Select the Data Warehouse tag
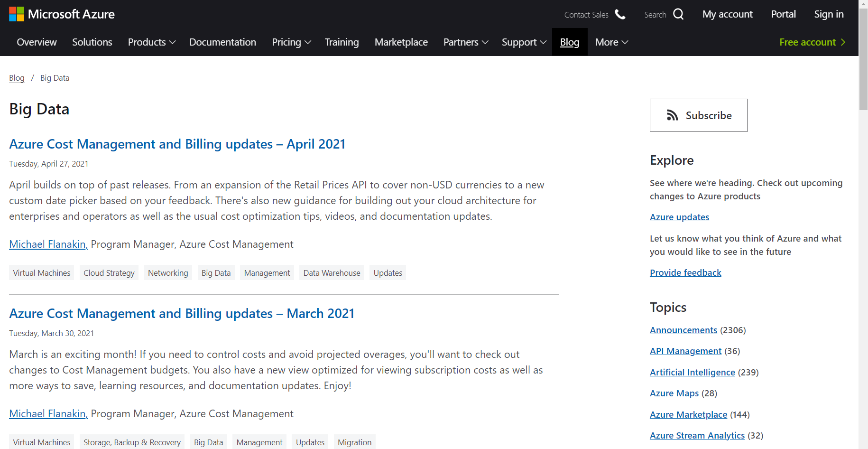868x449 pixels. [x=332, y=273]
